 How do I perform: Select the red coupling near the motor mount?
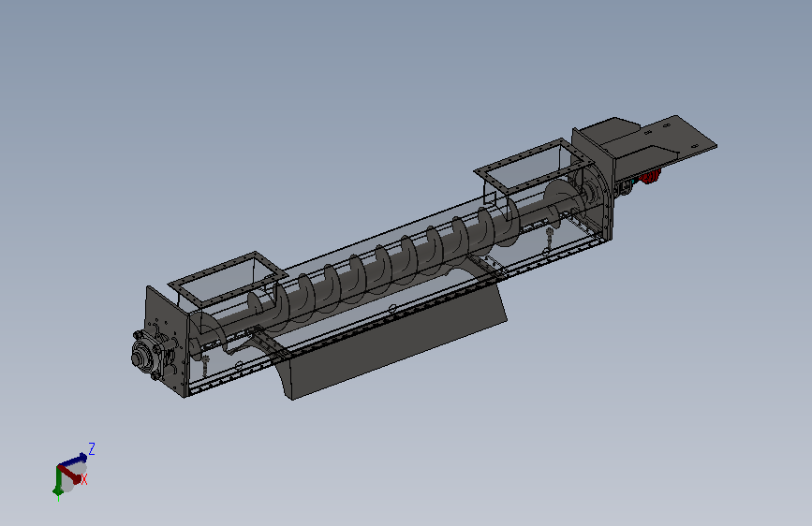pyautogui.click(x=650, y=177)
